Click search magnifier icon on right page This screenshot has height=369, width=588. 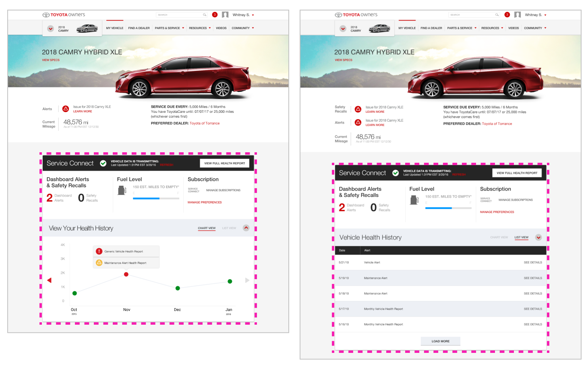point(497,15)
